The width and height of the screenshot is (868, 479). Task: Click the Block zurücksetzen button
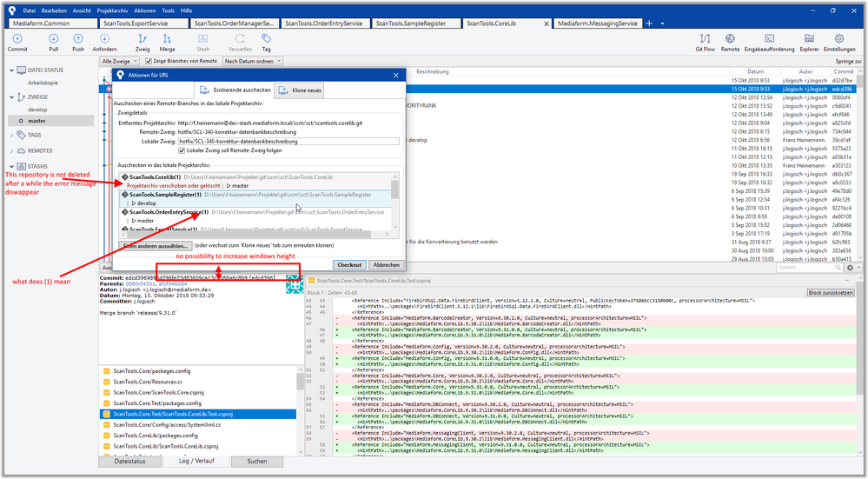831,292
